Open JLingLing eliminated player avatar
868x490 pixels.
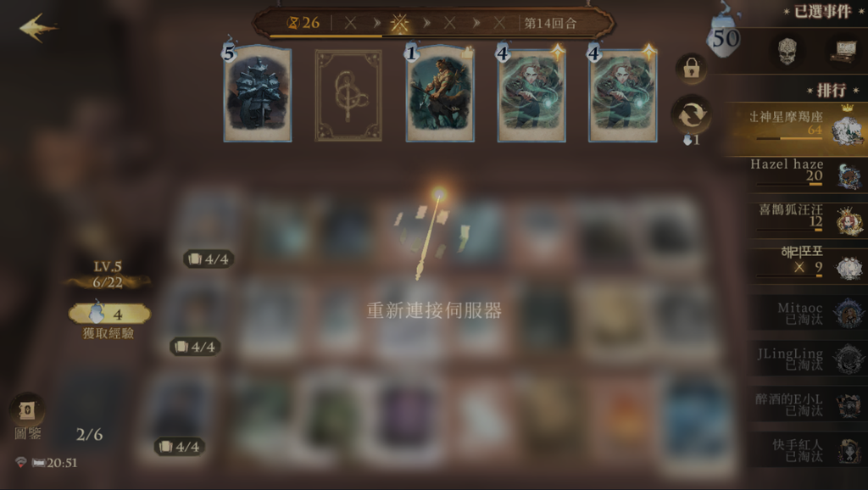click(849, 359)
